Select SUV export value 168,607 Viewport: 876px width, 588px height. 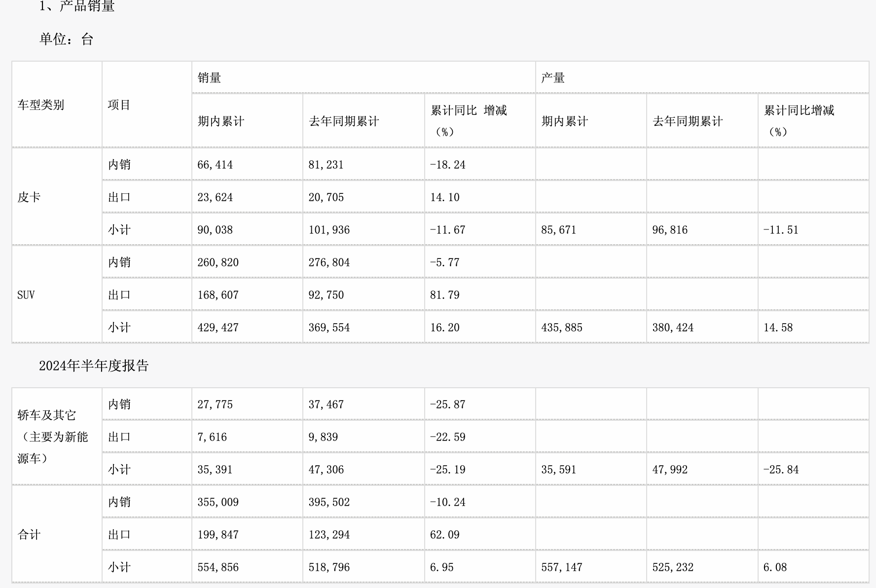pos(218,295)
